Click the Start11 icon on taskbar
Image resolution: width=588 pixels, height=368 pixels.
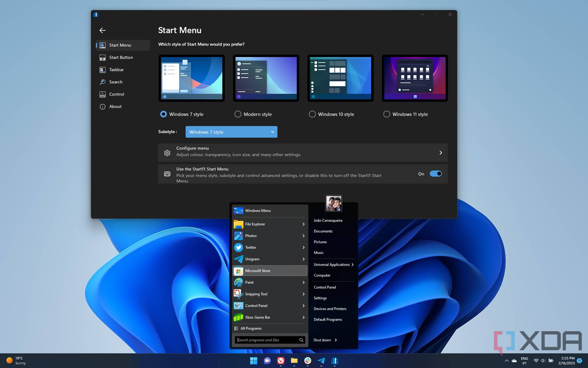click(x=334, y=361)
